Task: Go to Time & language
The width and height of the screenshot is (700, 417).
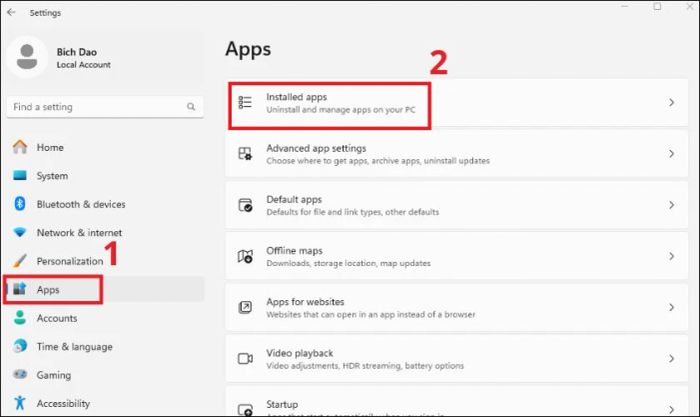Action: click(105, 346)
